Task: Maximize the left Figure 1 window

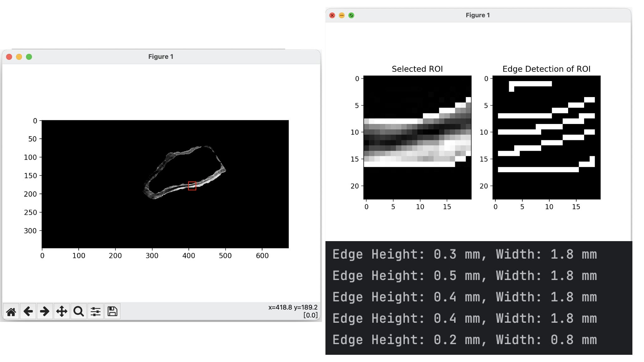Action: (29, 57)
